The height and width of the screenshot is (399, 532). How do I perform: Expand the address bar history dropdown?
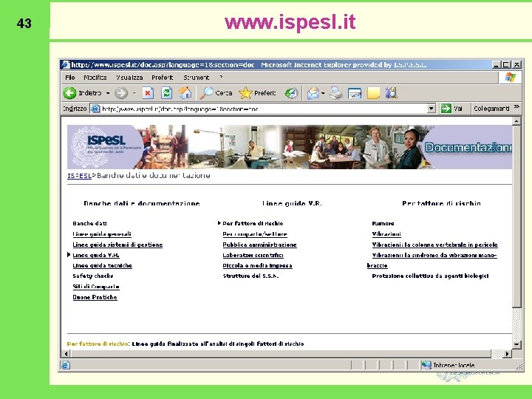432,109
